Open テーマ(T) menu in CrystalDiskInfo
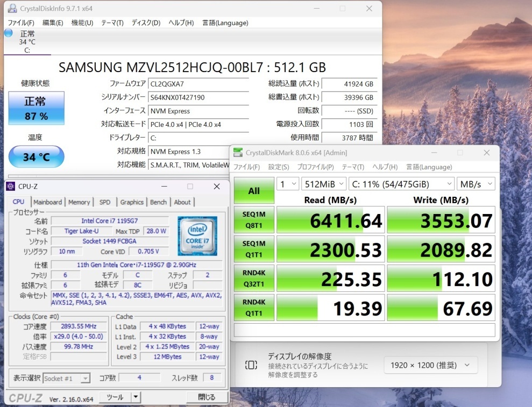Screen dimensions: 532x407 point(112,23)
